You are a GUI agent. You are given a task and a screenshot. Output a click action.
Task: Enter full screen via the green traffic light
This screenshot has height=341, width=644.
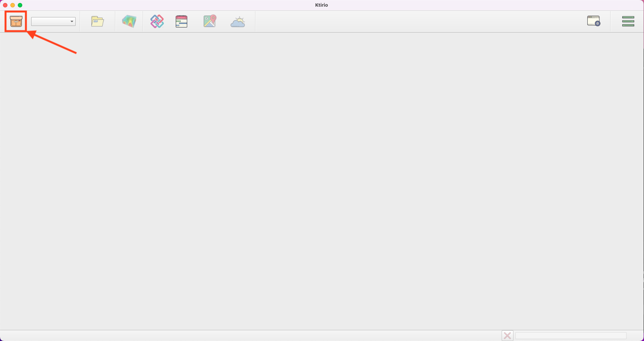pos(20,5)
